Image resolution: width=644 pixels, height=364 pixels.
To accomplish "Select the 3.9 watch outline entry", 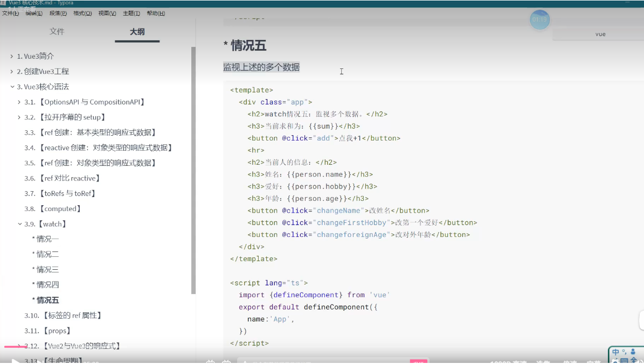I will [46, 224].
